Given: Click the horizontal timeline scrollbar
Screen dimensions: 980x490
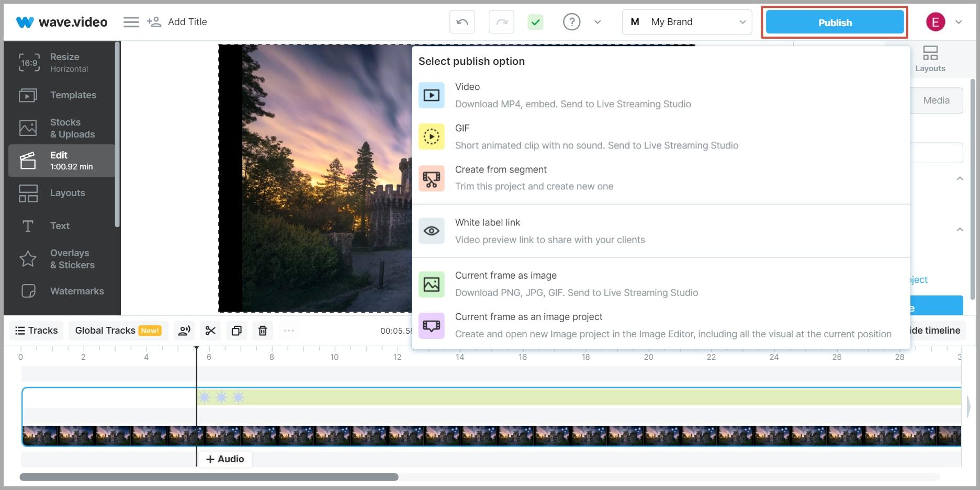Looking at the screenshot, I should pos(209,477).
